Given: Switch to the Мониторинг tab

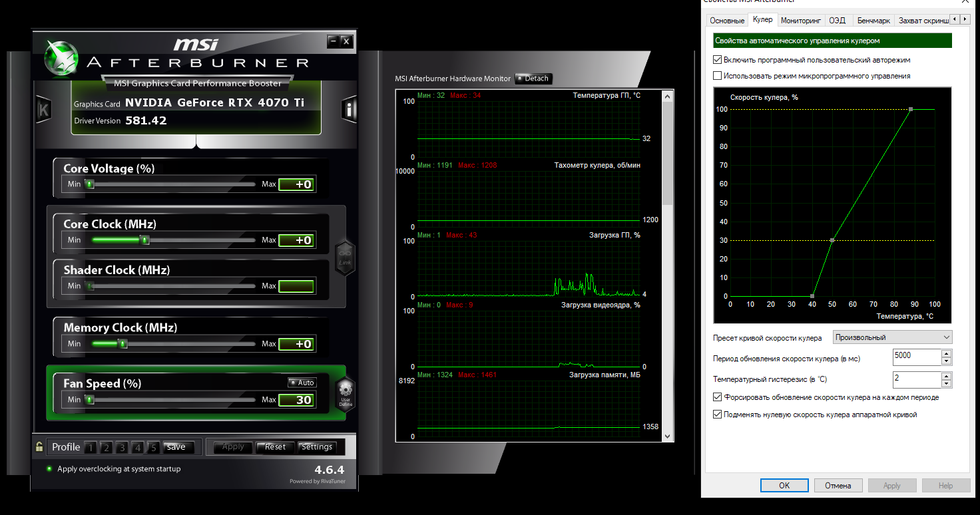Looking at the screenshot, I should click(802, 21).
